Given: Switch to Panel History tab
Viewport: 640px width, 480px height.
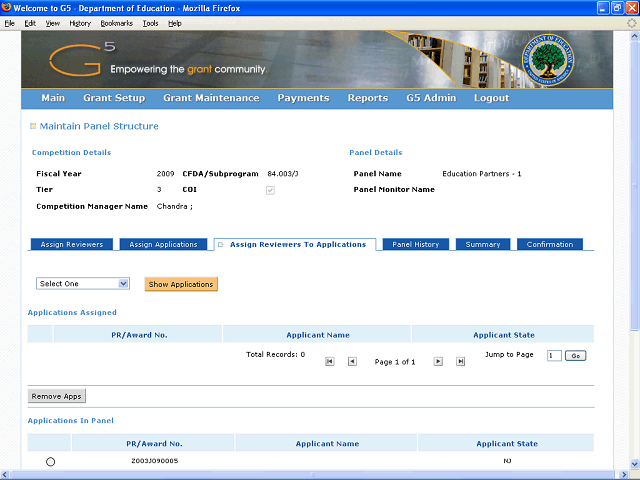Looking at the screenshot, I should pyautogui.click(x=416, y=244).
